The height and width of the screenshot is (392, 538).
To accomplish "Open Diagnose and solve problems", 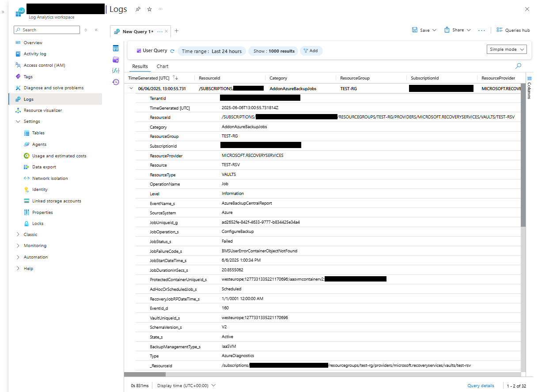I will (53, 88).
